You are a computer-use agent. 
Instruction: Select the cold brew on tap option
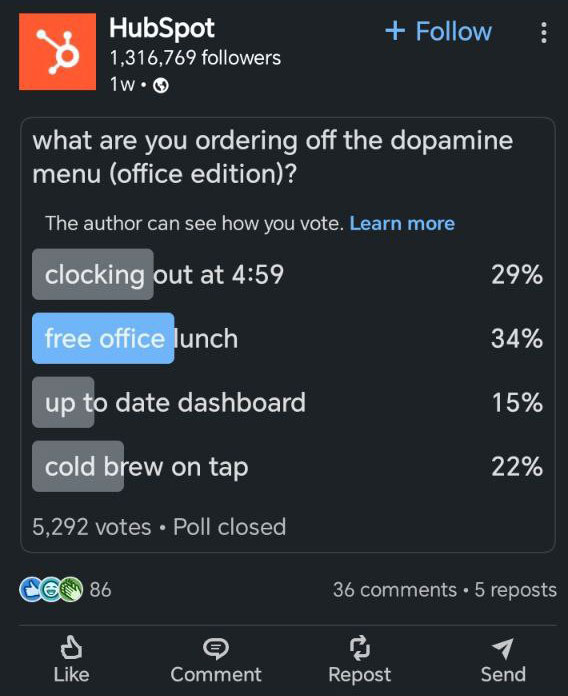pyautogui.click(x=287, y=466)
